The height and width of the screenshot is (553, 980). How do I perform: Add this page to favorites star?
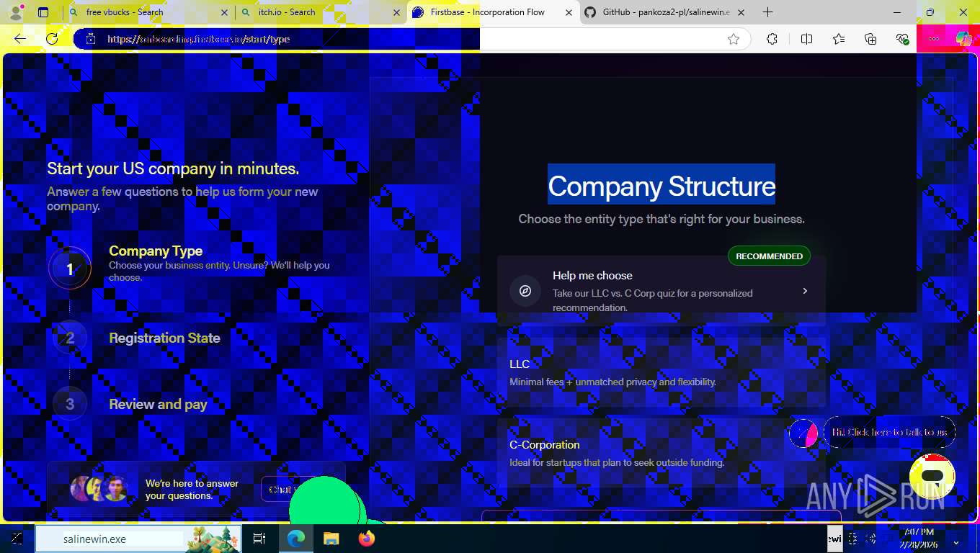click(734, 39)
